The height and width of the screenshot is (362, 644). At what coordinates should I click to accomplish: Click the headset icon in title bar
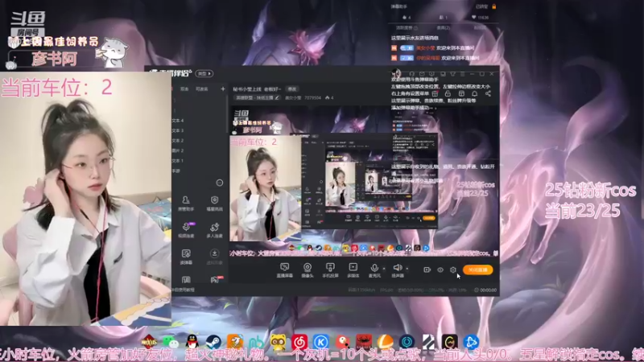tap(411, 74)
